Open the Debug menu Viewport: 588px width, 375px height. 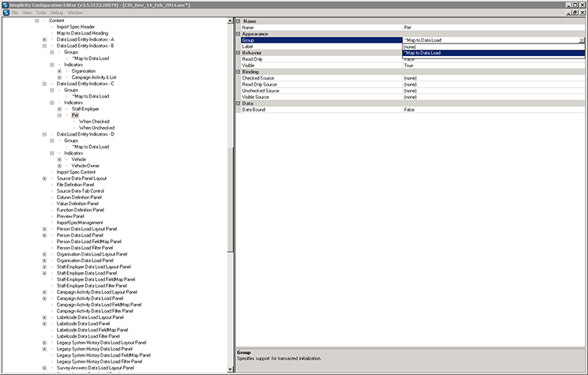coord(57,13)
